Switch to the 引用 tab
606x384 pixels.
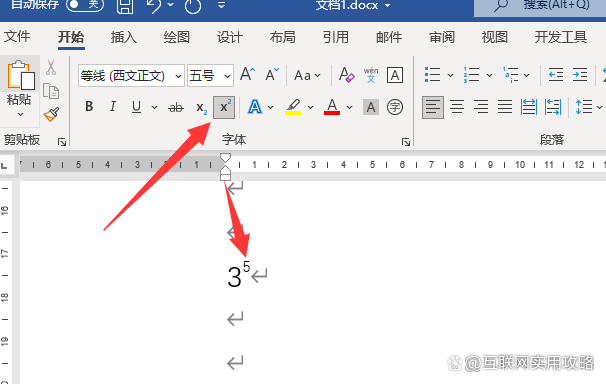[335, 37]
